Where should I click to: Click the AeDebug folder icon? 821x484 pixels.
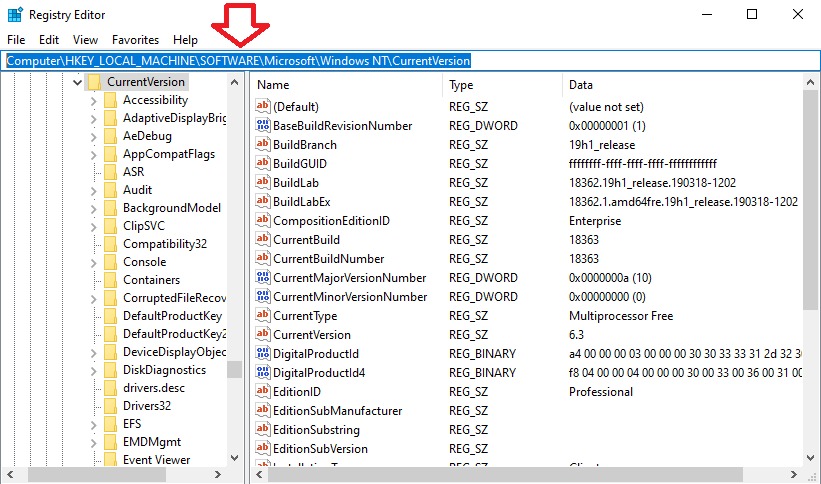(110, 136)
